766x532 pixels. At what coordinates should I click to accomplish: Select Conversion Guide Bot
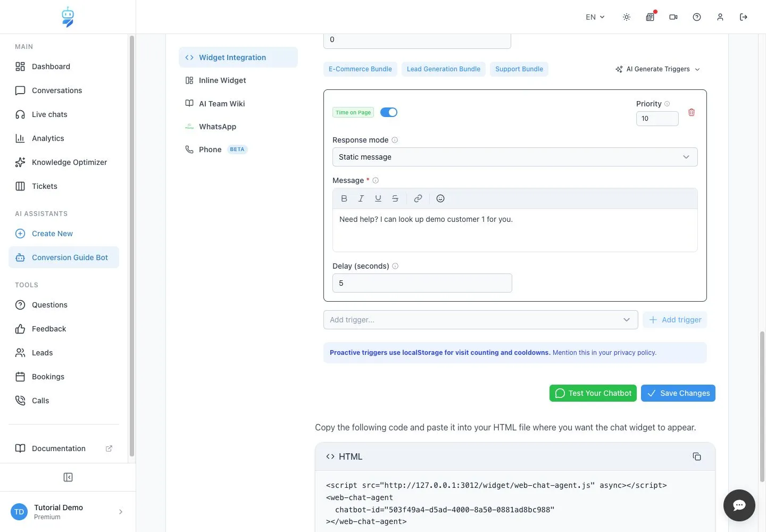(x=64, y=257)
